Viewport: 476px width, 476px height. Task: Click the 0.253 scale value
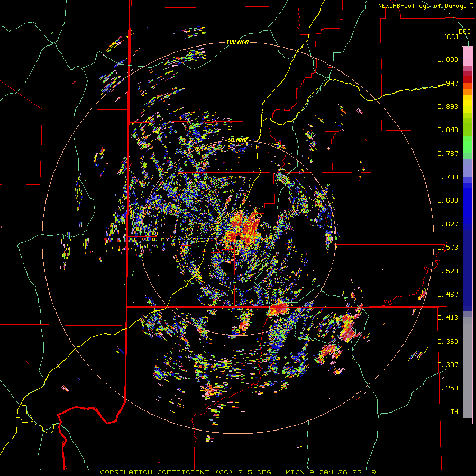(x=448, y=388)
